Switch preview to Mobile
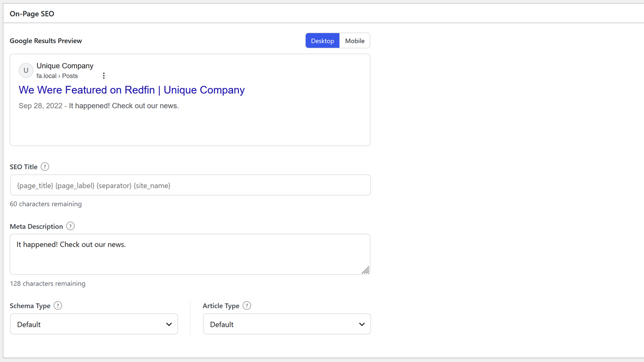 pos(355,41)
